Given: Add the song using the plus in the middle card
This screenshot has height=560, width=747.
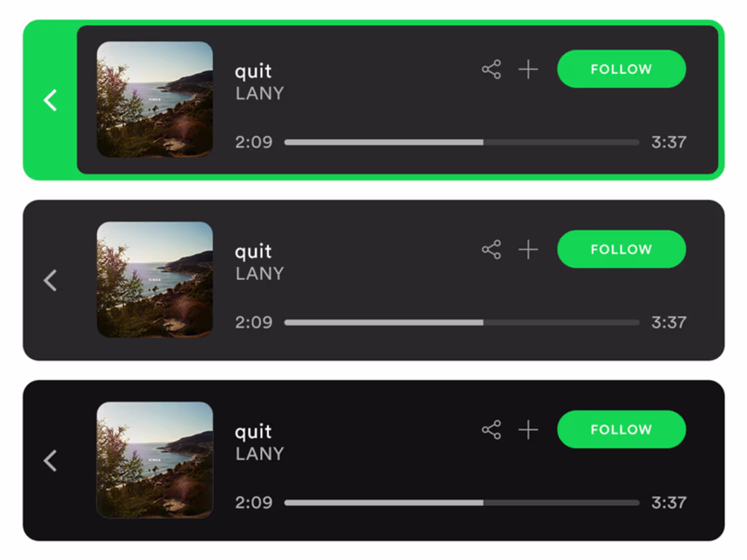Looking at the screenshot, I should [x=528, y=249].
